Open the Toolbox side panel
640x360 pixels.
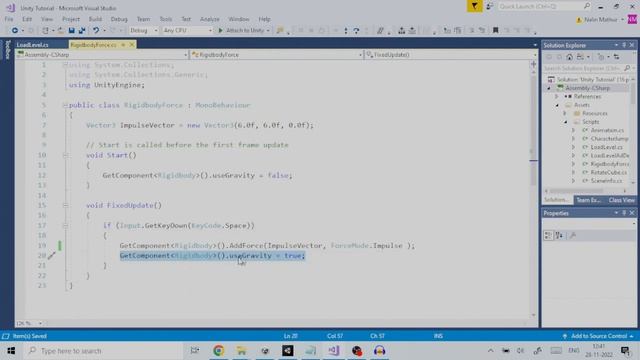pos(7,50)
